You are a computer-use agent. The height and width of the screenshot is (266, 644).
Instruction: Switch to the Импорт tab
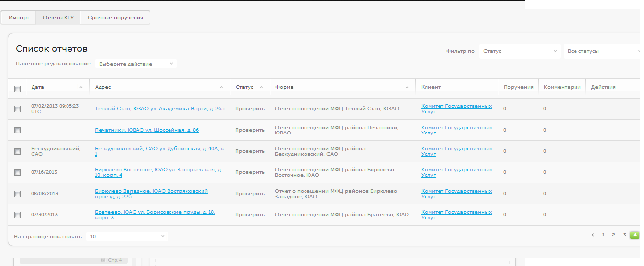19,18
